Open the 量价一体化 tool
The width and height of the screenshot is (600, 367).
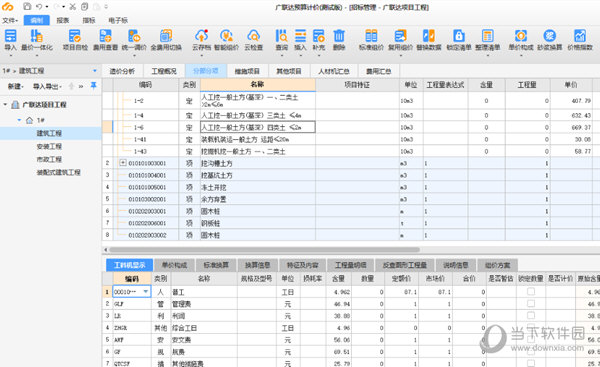(x=37, y=40)
